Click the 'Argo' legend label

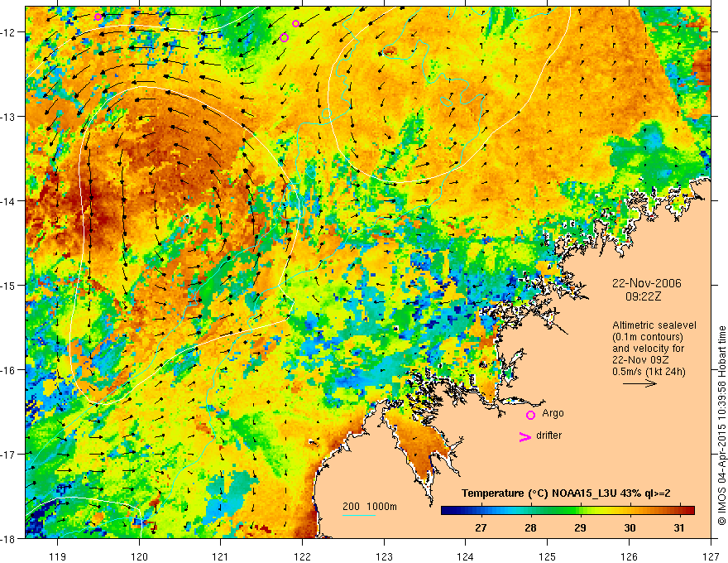pos(553,413)
